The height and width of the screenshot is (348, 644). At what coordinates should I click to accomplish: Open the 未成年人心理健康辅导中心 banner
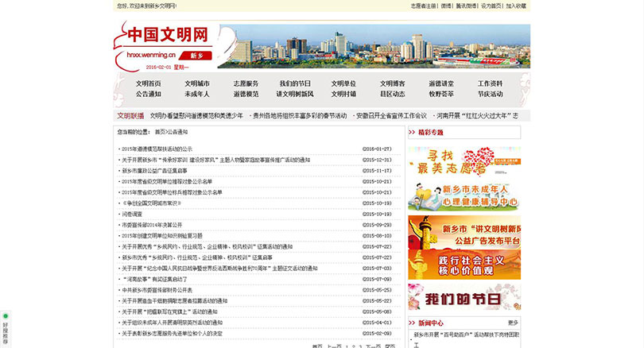464,195
